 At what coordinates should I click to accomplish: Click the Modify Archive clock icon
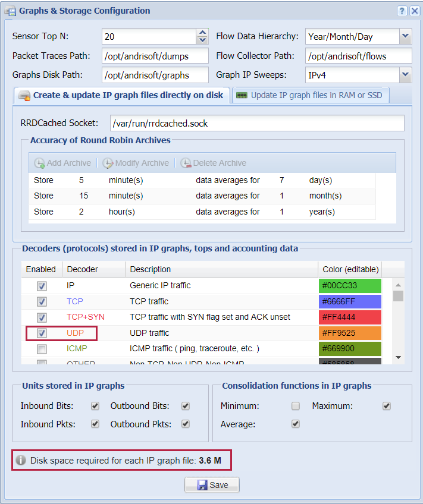(x=108, y=163)
